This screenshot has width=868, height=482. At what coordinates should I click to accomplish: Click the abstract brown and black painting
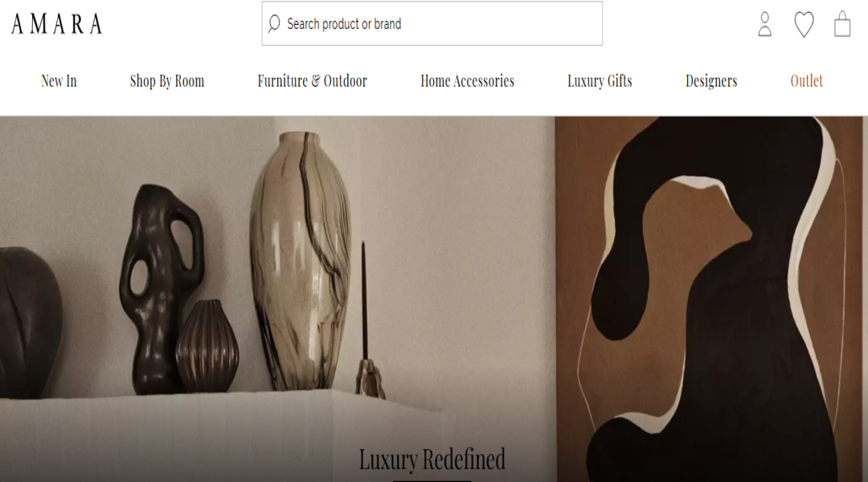(709, 299)
